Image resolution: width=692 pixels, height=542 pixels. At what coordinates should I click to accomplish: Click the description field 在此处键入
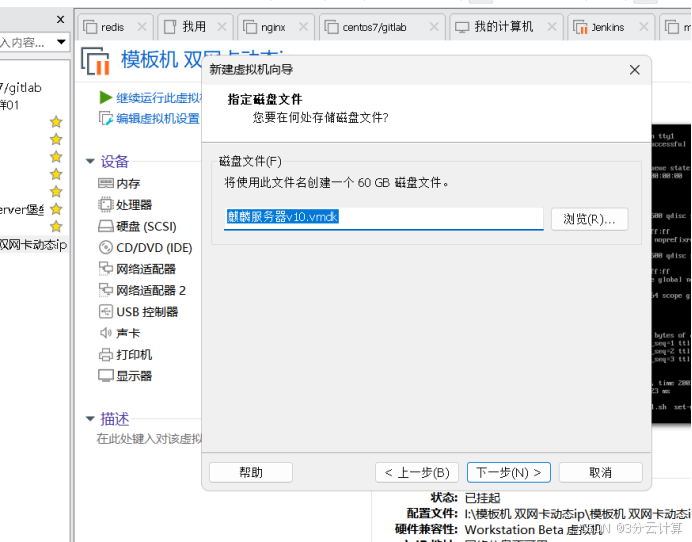tap(149, 439)
